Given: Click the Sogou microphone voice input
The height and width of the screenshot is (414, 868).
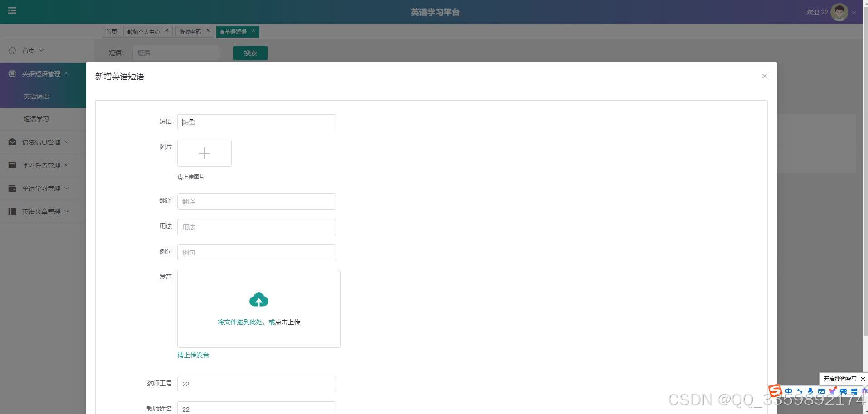Looking at the screenshot, I should [x=810, y=391].
